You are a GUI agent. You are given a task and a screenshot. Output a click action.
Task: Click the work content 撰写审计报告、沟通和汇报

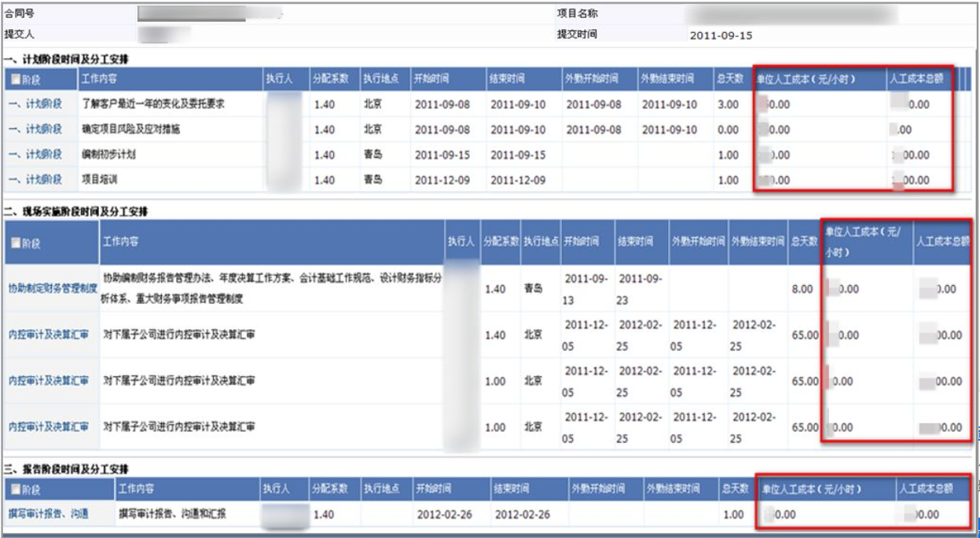pos(173,514)
